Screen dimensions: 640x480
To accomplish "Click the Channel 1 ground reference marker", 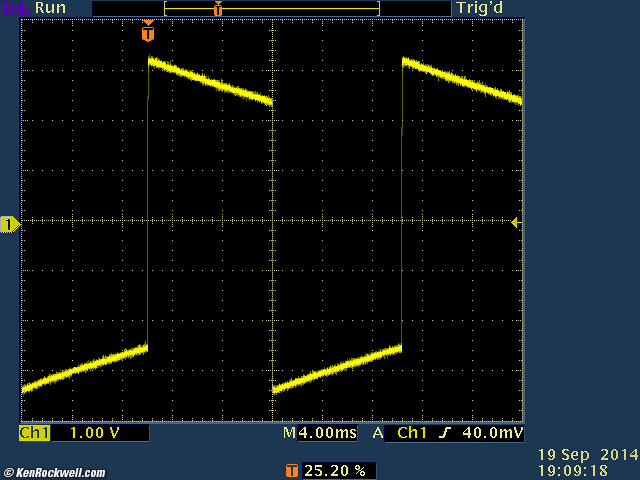I will point(10,225).
